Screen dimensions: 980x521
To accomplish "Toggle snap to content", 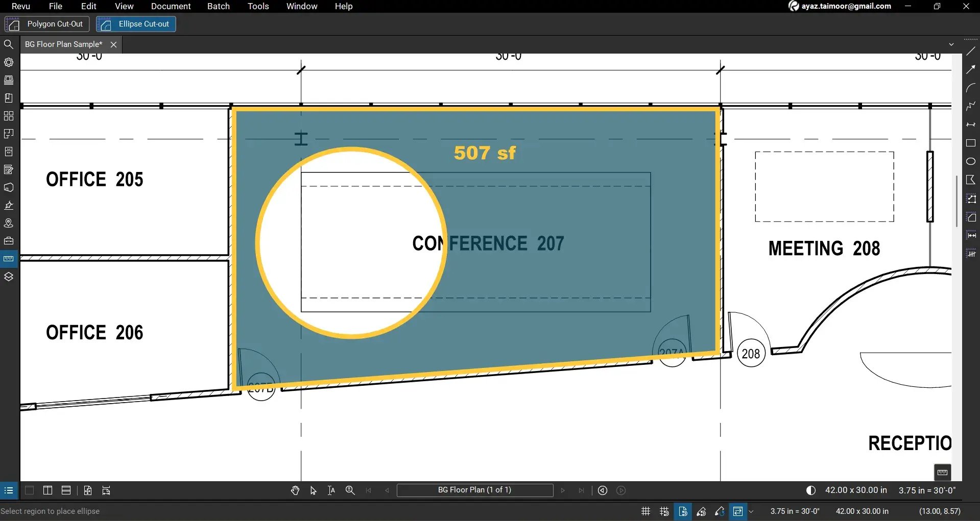I will [x=683, y=511].
